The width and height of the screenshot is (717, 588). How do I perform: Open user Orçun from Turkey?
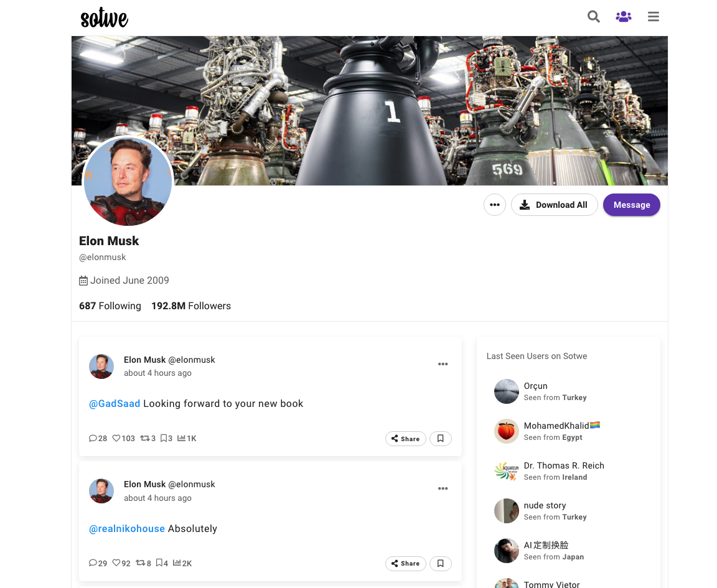pyautogui.click(x=535, y=386)
